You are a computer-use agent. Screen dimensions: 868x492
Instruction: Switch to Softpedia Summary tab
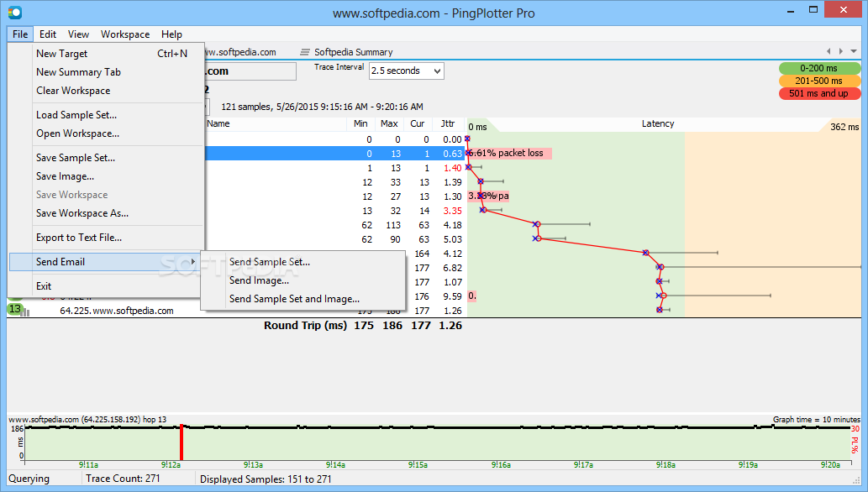(x=353, y=52)
